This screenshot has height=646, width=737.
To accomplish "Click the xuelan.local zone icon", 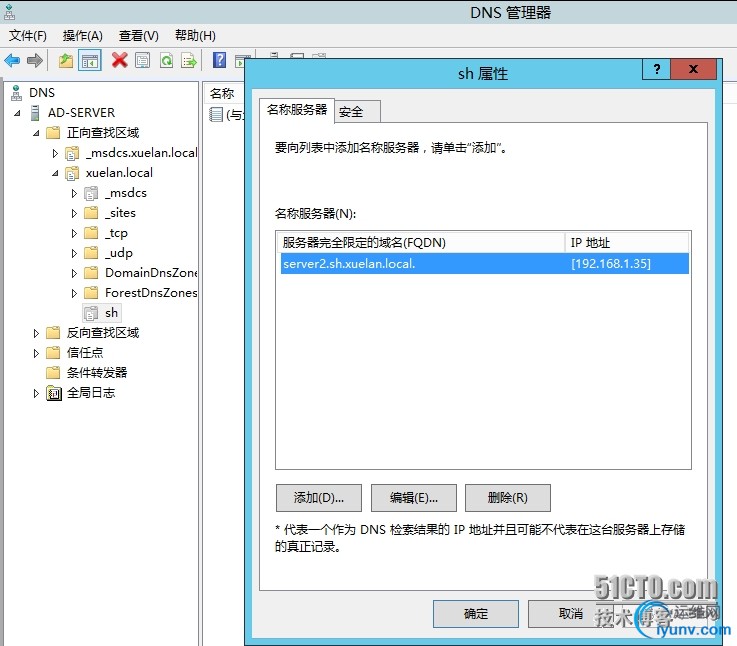I will (71, 173).
